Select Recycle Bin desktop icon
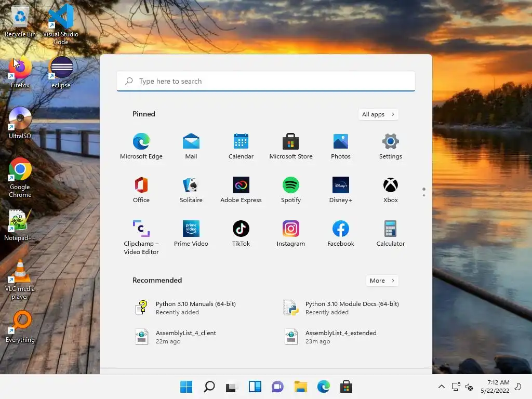The height and width of the screenshot is (399, 532). 20,21
